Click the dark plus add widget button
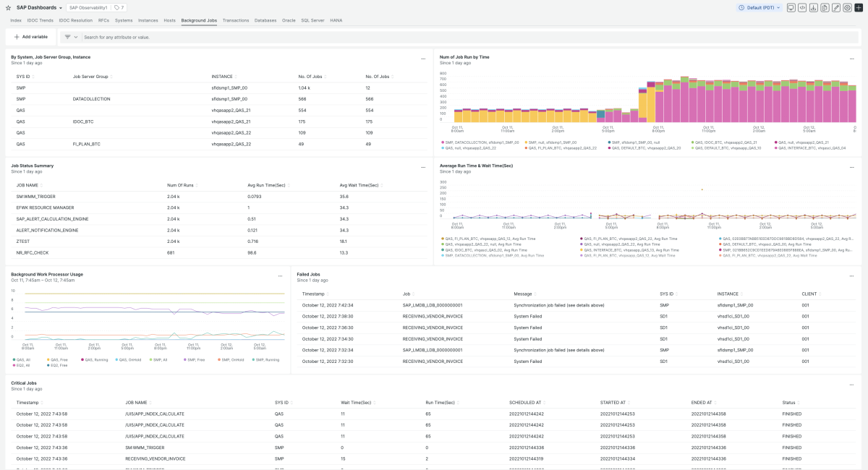 click(859, 7)
